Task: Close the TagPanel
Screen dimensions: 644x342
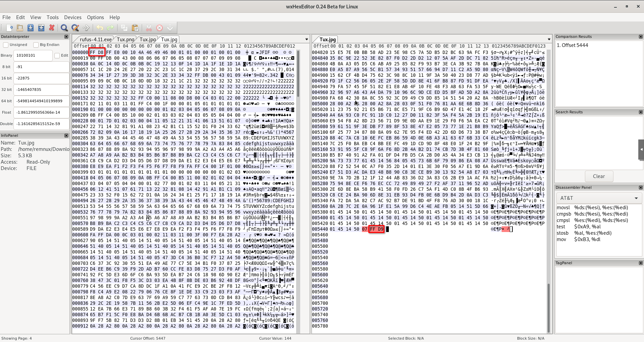Action: 641,263
